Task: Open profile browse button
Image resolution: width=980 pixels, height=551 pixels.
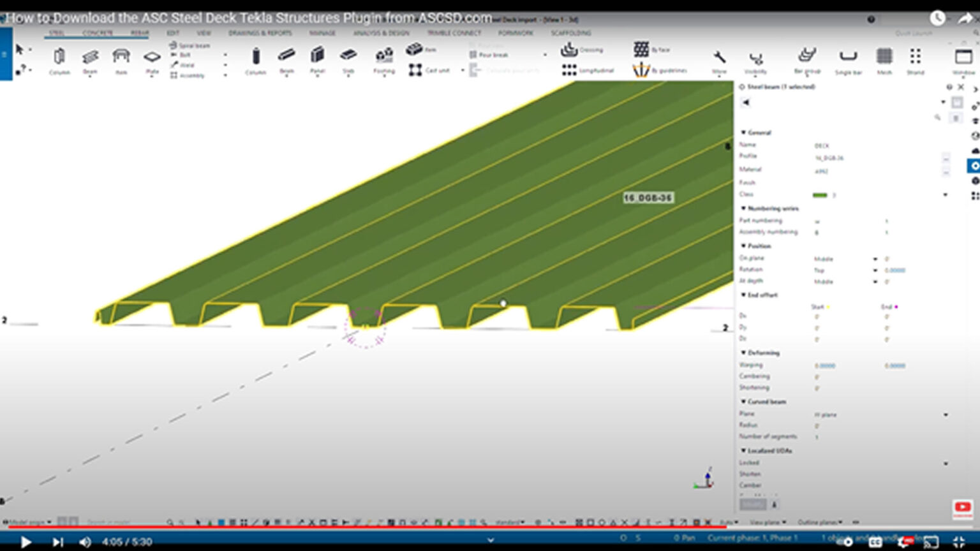Action: coord(946,158)
